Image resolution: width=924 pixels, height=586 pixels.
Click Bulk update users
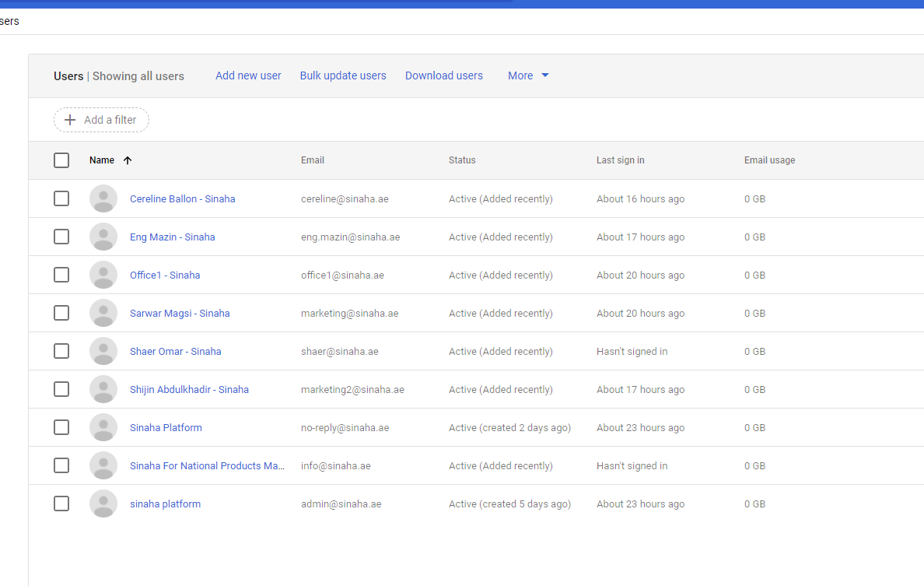[343, 75]
